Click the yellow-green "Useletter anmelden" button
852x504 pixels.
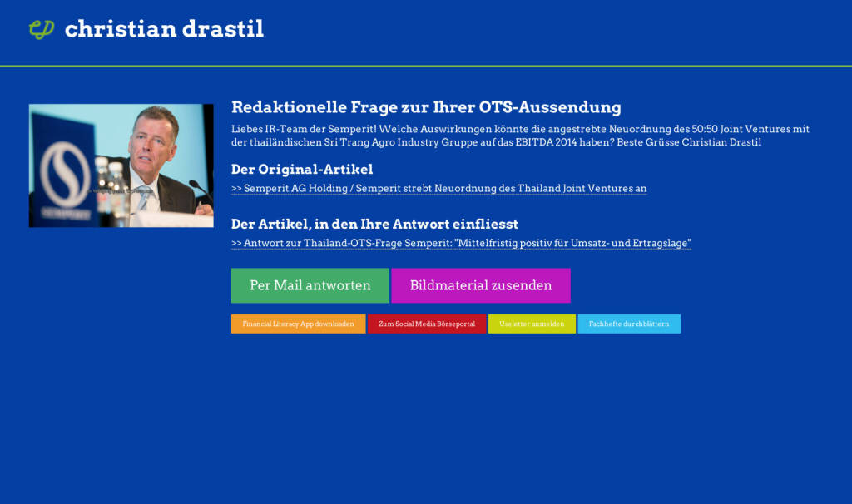532,324
